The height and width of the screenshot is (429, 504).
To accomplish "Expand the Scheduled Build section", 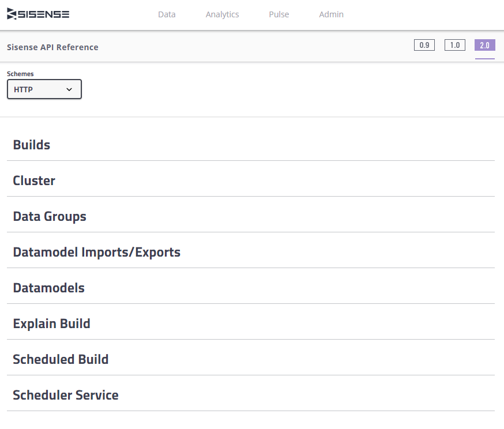I will point(61,359).
